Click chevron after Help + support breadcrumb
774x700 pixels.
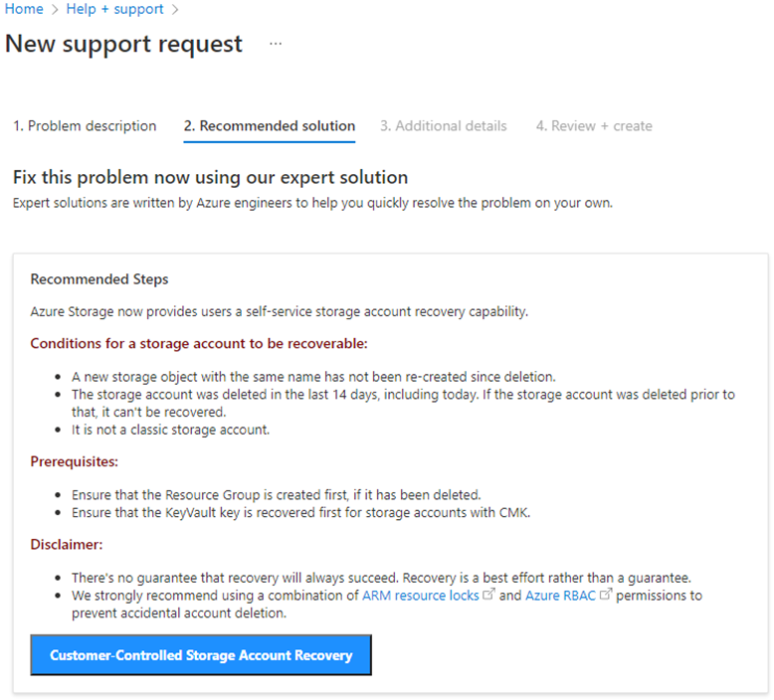(175, 10)
